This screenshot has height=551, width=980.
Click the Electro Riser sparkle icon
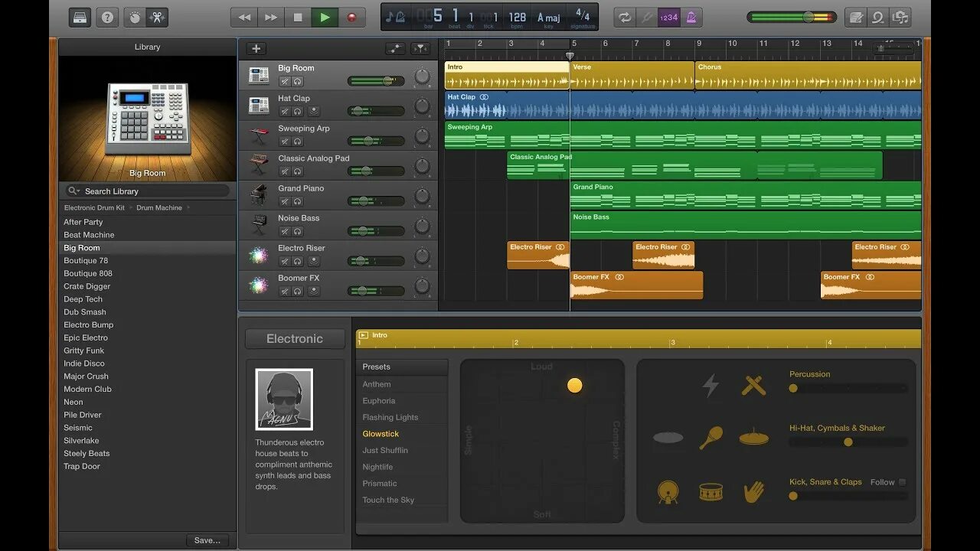[x=259, y=255]
